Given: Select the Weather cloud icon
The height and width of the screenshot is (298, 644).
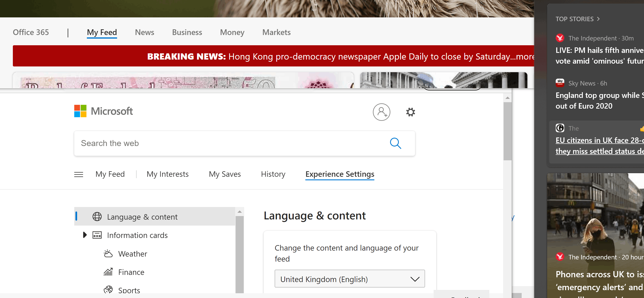Looking at the screenshot, I should [108, 253].
